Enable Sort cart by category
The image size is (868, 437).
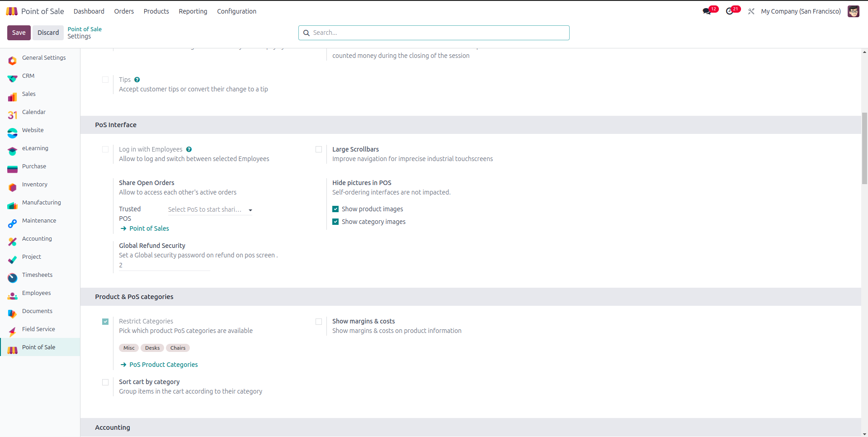pos(105,382)
